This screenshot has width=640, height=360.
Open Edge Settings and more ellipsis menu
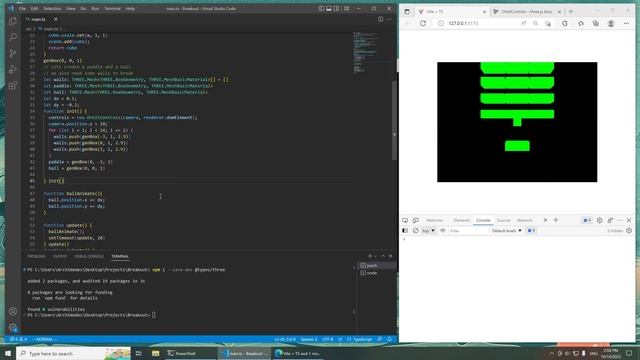coord(627,23)
